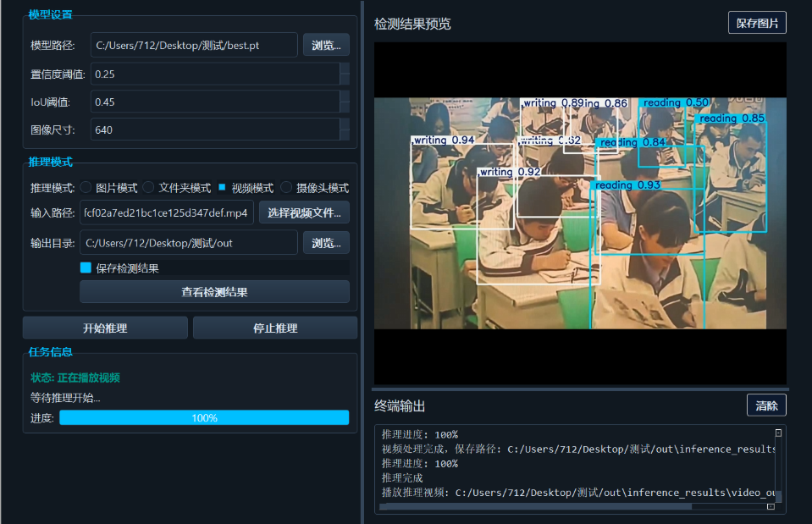Decrease 置信度阈值 with lower stepper button
Screen dimensions: 812x524
coord(345,80)
